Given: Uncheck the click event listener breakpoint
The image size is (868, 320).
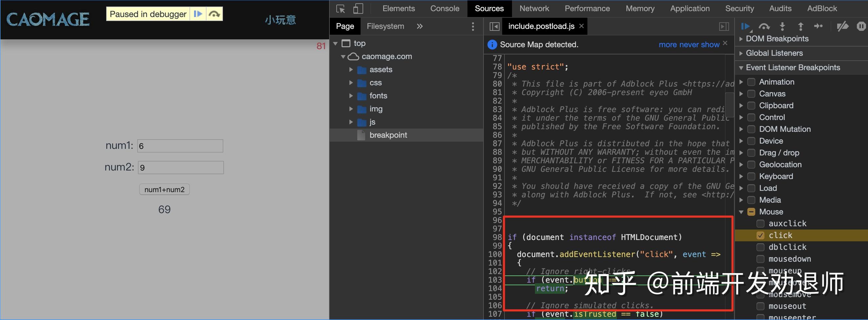Looking at the screenshot, I should point(760,235).
